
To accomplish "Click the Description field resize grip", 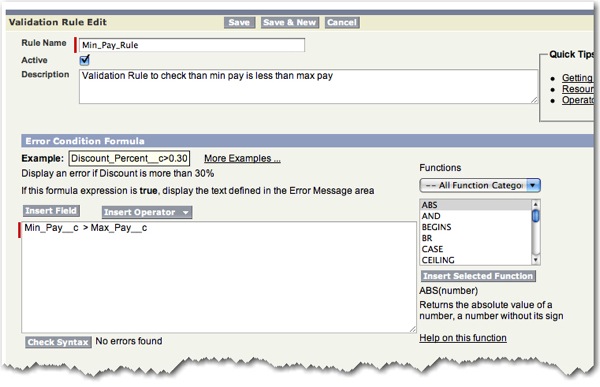I will click(534, 100).
